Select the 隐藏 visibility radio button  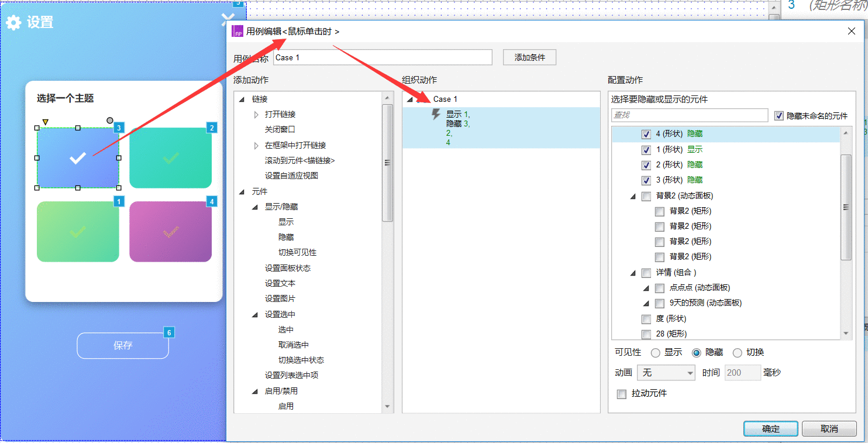tap(697, 353)
